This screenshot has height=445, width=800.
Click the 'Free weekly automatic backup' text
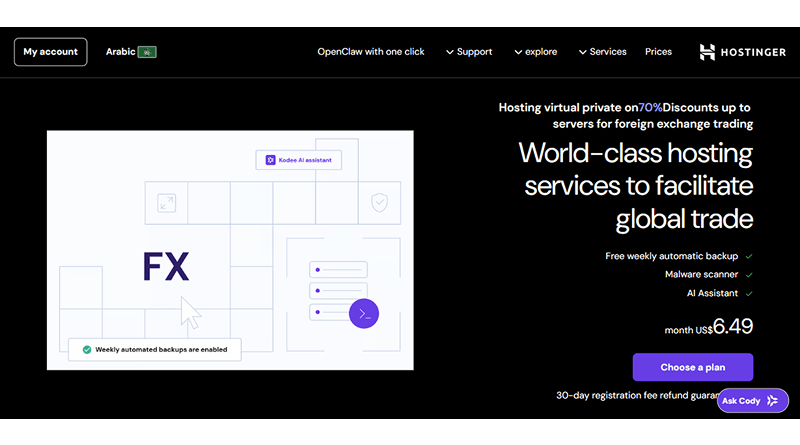pos(671,256)
